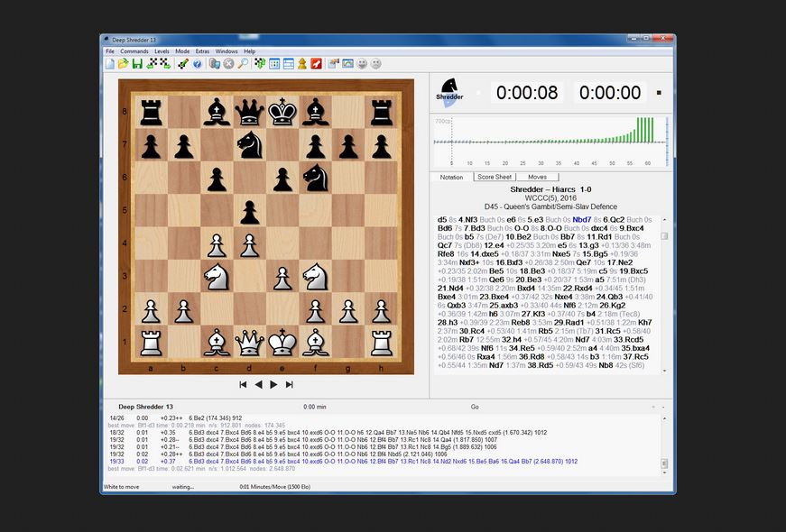Click the Go button in engine panel

(475, 407)
